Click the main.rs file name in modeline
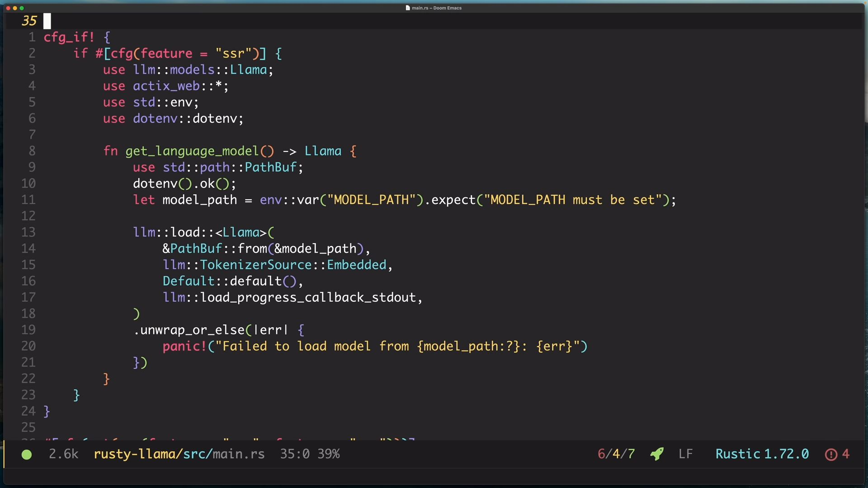 pyautogui.click(x=239, y=454)
